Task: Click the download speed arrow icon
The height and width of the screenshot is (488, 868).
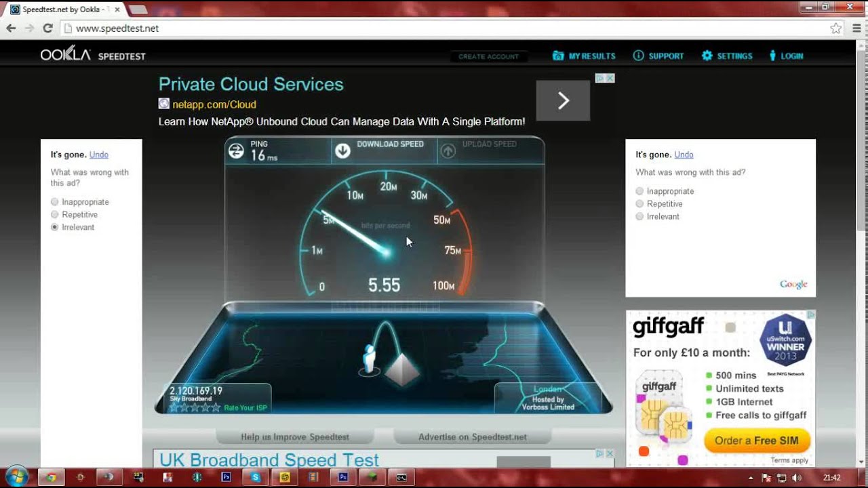Action: tap(343, 151)
